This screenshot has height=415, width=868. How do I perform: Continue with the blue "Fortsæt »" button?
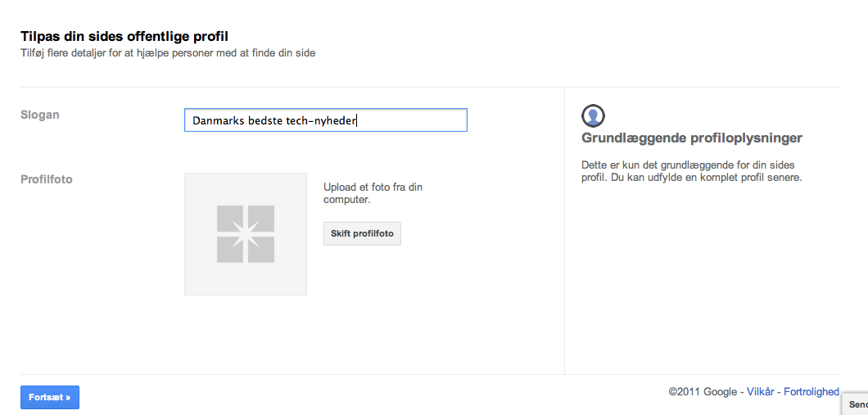pyautogui.click(x=50, y=397)
